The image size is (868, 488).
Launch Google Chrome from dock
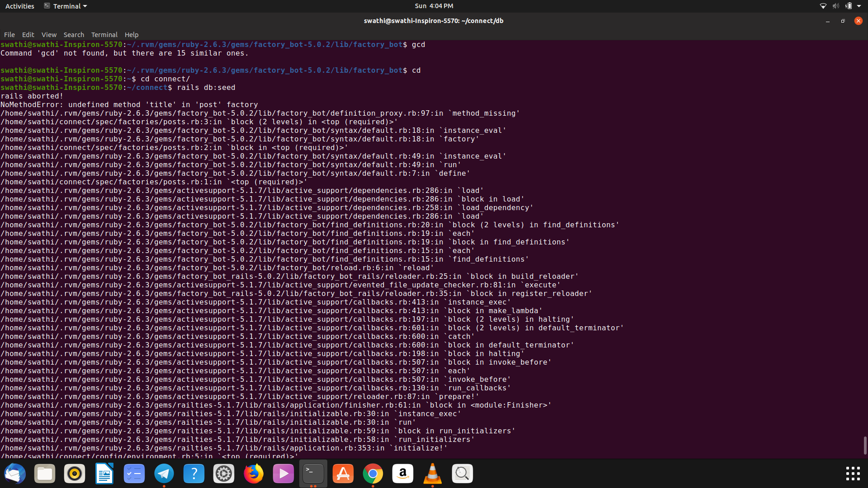(x=373, y=474)
